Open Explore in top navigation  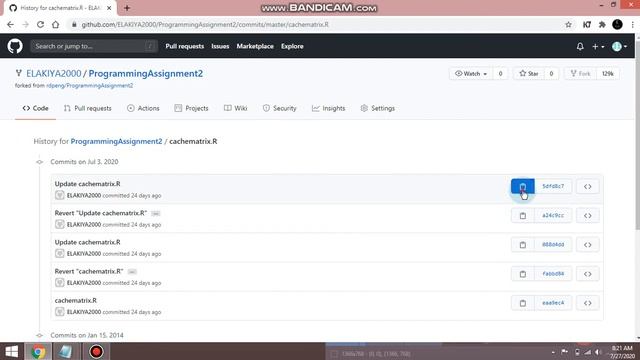(x=292, y=47)
